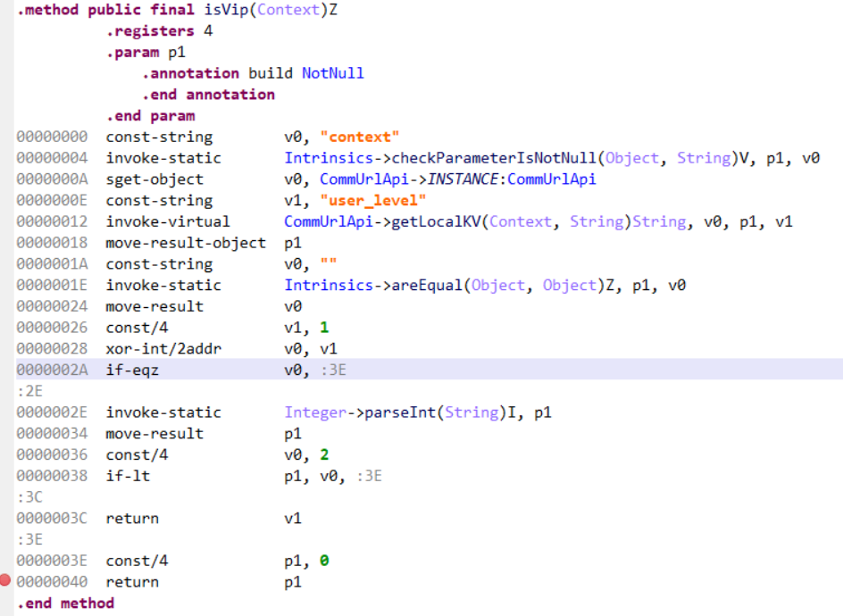Click constant value 1 at address 00000026

pyautogui.click(x=324, y=328)
